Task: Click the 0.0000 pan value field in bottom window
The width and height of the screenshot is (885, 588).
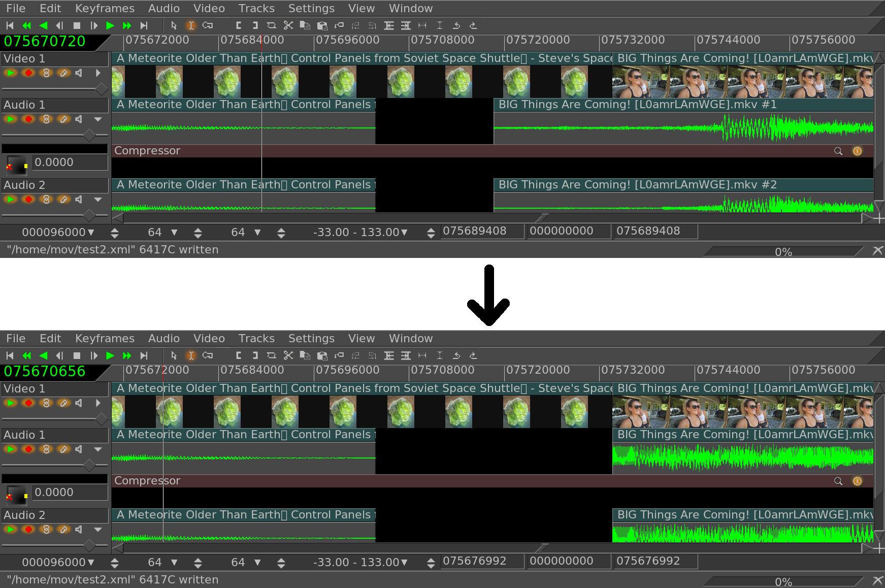Action: click(70, 493)
